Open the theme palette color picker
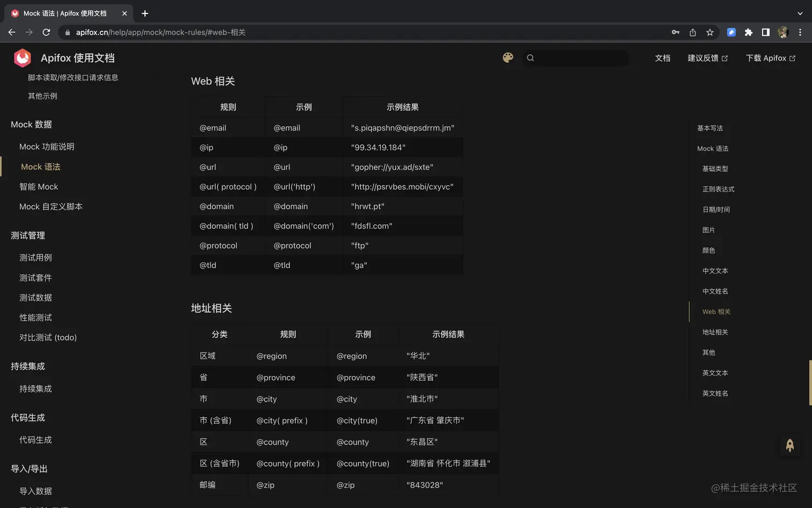812x508 pixels. 508,58
